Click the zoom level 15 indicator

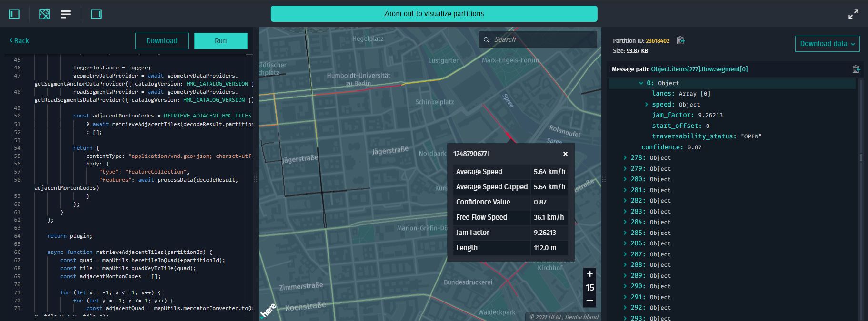(x=589, y=287)
